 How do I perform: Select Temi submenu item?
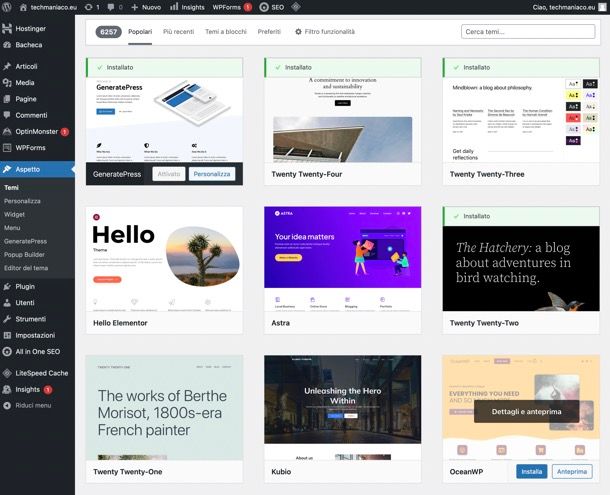point(11,188)
